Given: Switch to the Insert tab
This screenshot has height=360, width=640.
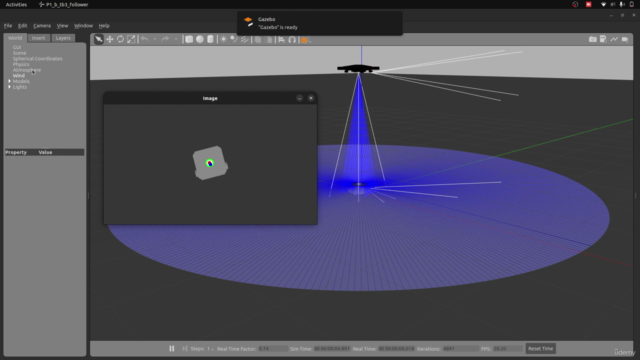Looking at the screenshot, I should click(x=38, y=38).
